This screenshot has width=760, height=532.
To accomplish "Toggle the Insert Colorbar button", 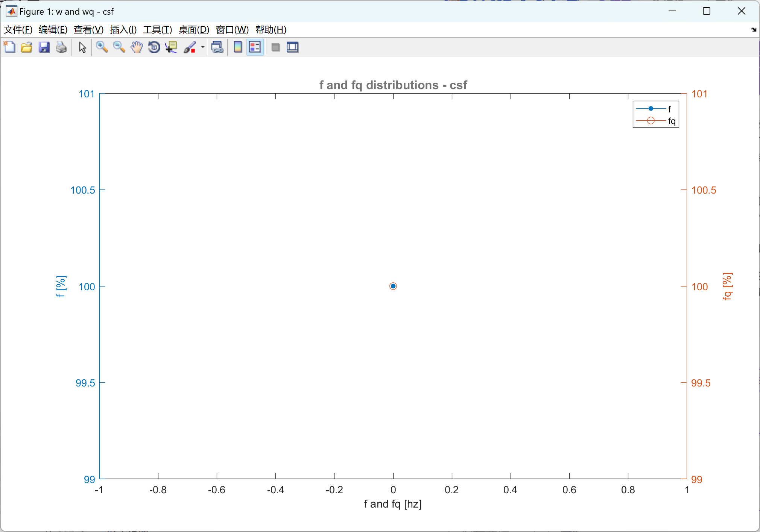I will [238, 47].
